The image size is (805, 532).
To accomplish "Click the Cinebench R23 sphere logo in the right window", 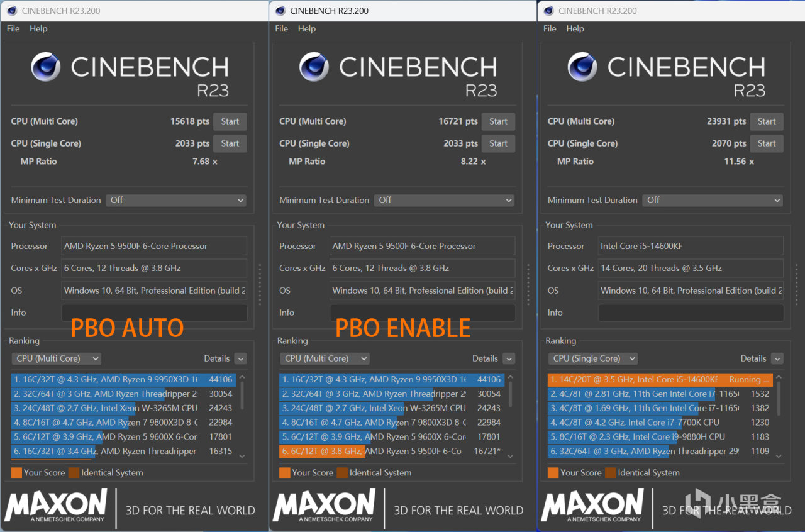I will [583, 67].
